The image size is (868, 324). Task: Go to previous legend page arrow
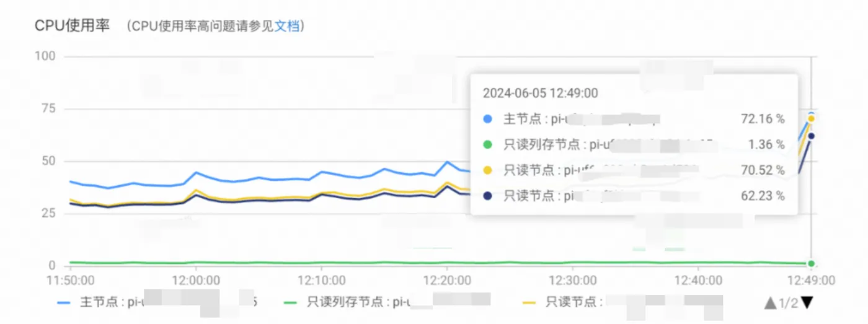tap(770, 303)
